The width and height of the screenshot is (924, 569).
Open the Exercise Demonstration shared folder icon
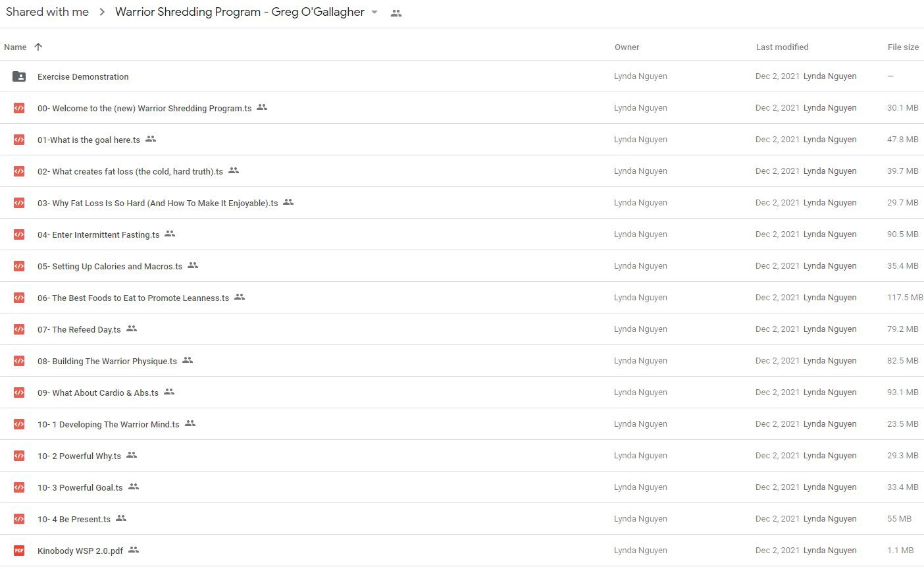pyautogui.click(x=19, y=76)
